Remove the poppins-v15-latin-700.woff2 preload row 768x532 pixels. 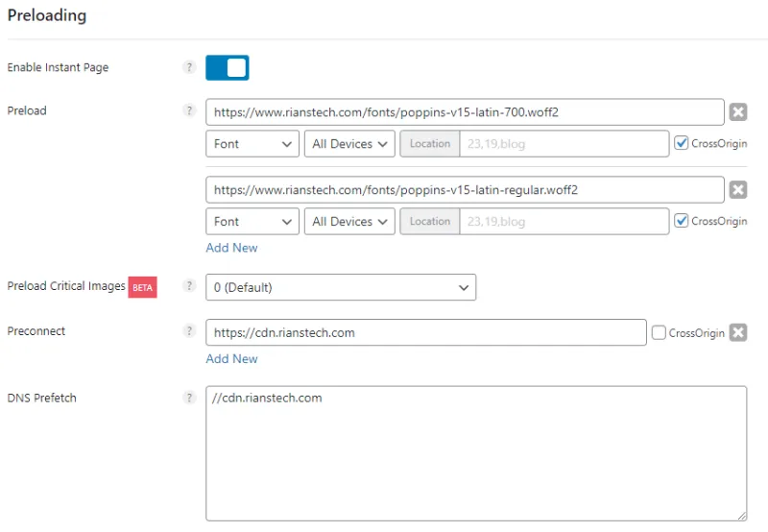737,112
